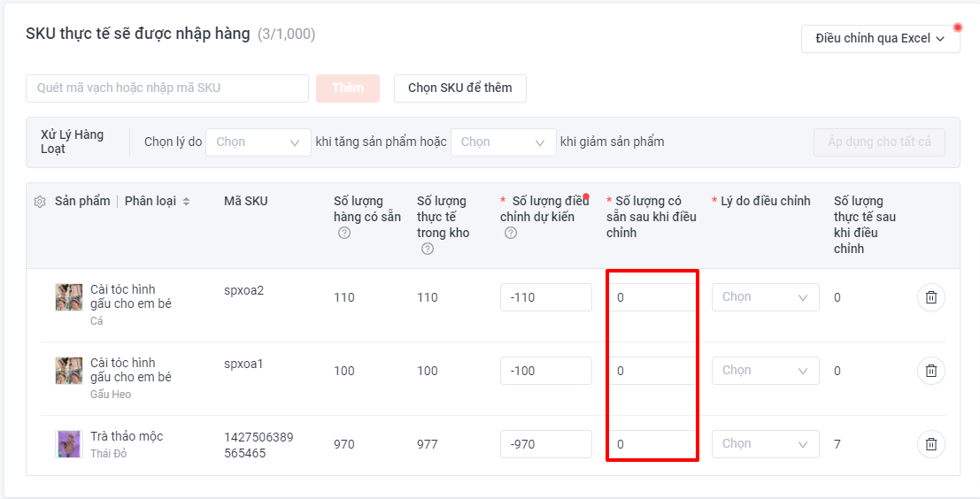The image size is (980, 499).
Task: Open Điều chỉnh qua Excel dropdown
Action: [x=881, y=38]
